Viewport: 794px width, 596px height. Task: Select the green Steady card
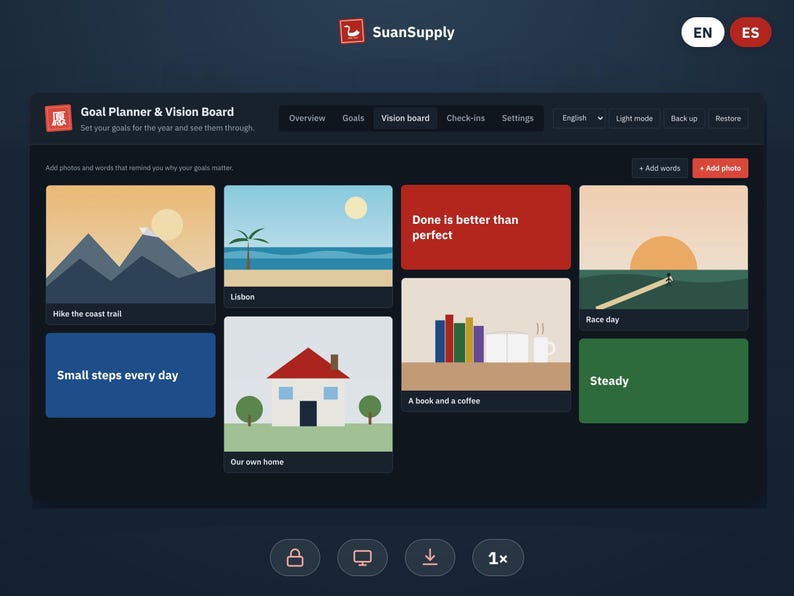point(663,381)
